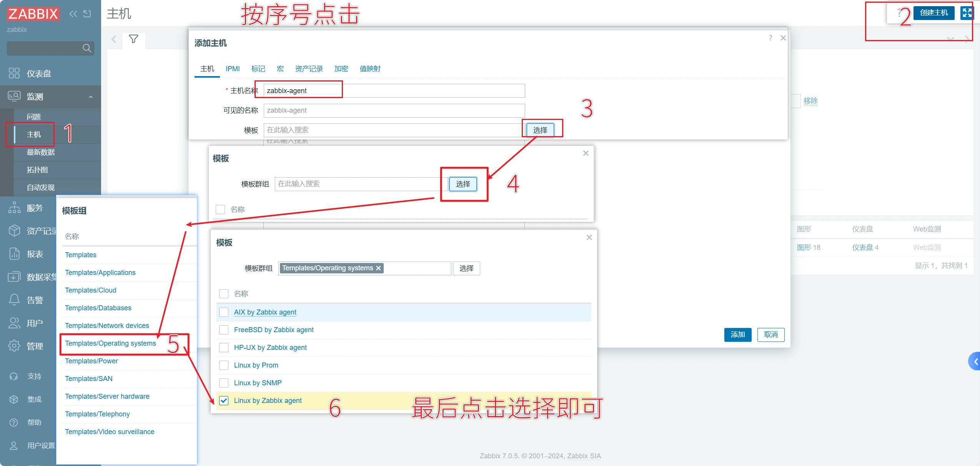Viewport: 980px width, 466px height.
Task: Open the Alerts (告警) bell icon
Action: point(14,300)
